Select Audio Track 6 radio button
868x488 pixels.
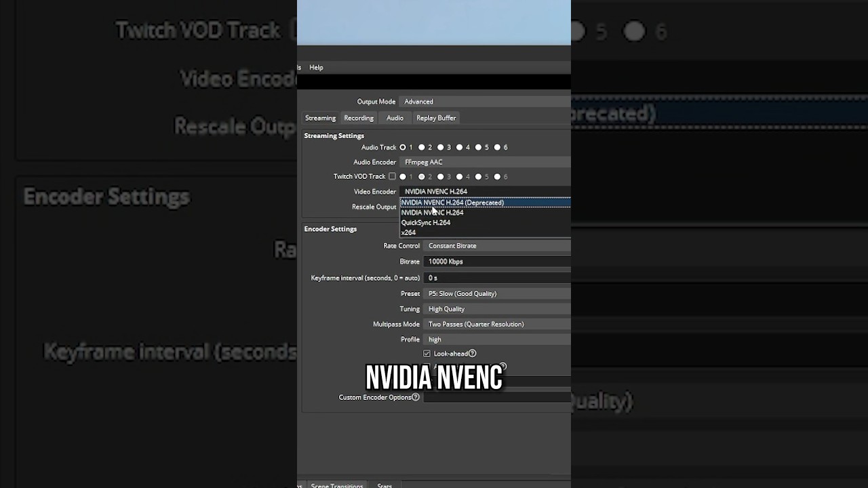point(498,147)
